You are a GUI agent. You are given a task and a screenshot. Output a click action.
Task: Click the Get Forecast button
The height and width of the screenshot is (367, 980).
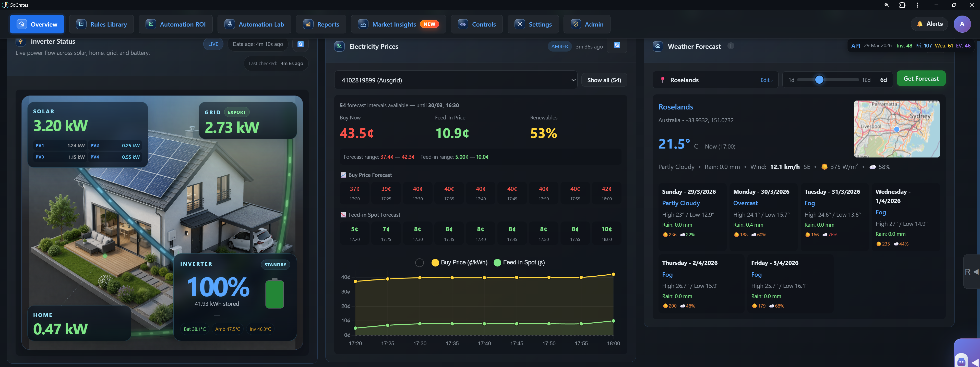tap(921, 78)
